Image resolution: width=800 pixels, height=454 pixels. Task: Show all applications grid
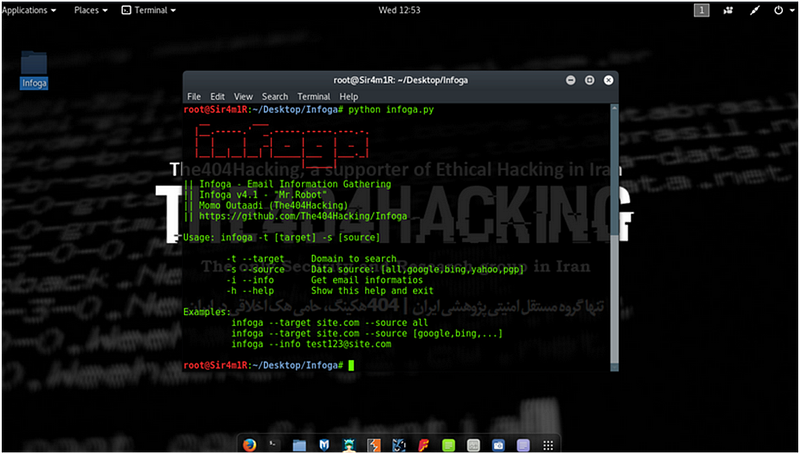[x=548, y=445]
